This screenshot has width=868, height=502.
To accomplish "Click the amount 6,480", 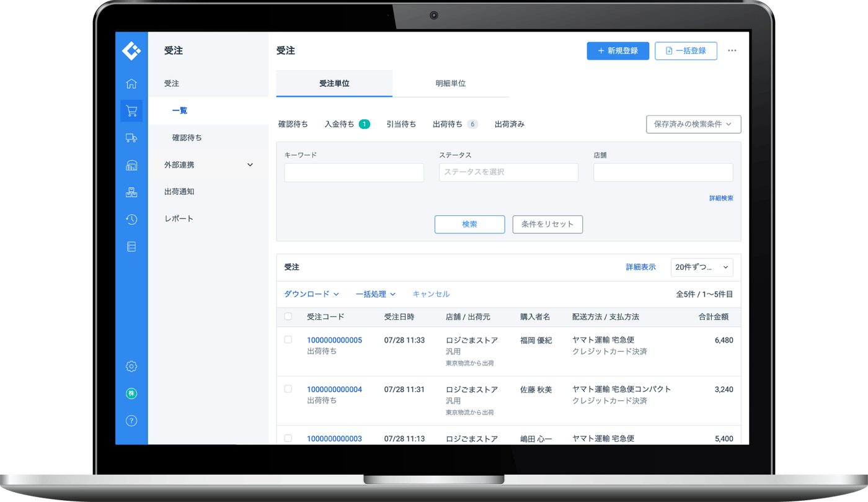I will coord(724,340).
